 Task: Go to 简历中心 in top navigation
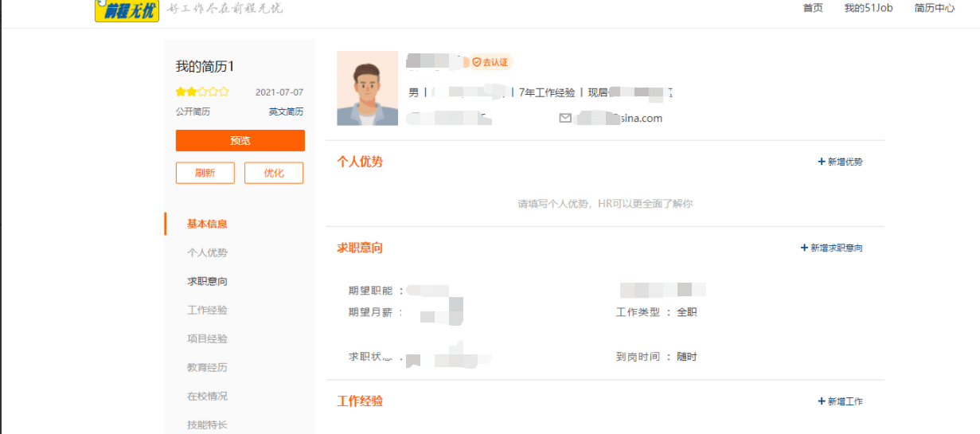935,8
